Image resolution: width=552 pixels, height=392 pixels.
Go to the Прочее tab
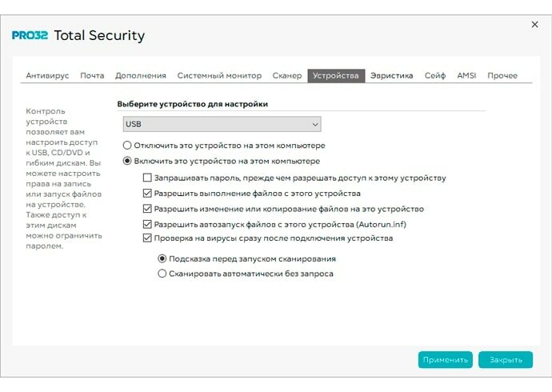point(502,76)
